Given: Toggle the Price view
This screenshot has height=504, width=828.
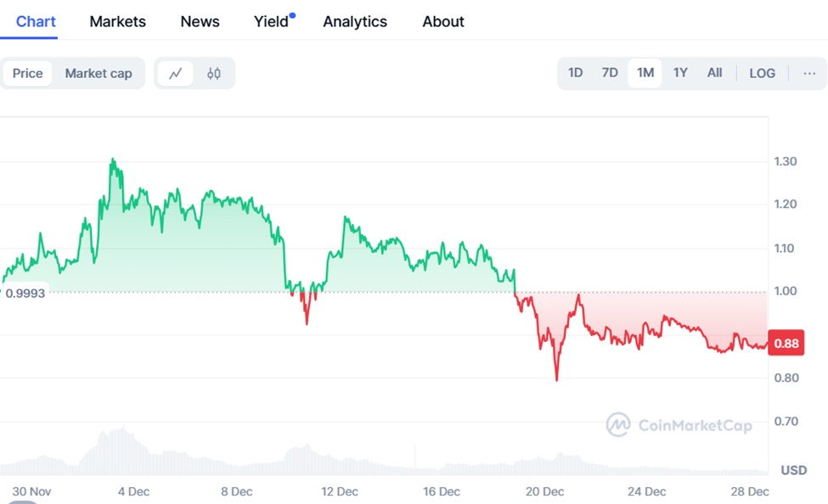Looking at the screenshot, I should 27,73.
